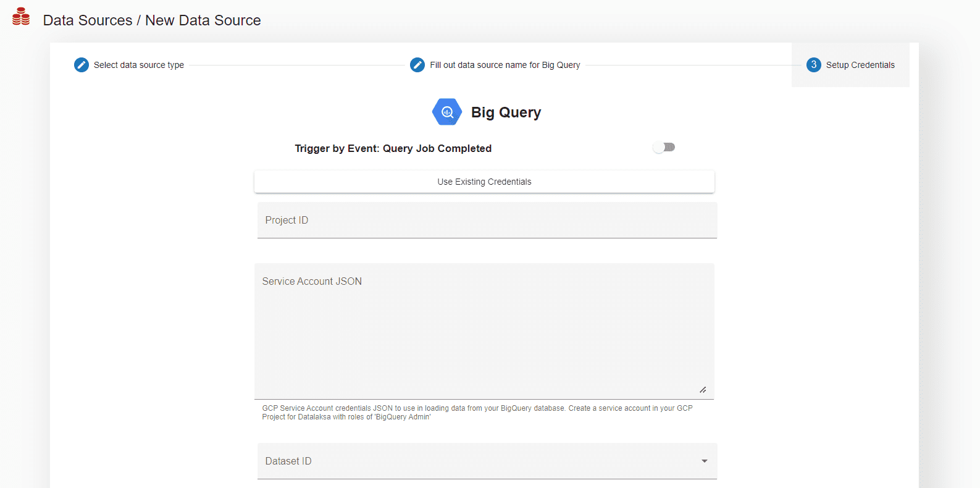Click the Service Account JSON text area
Screen dimensions: 980x488
click(484, 332)
